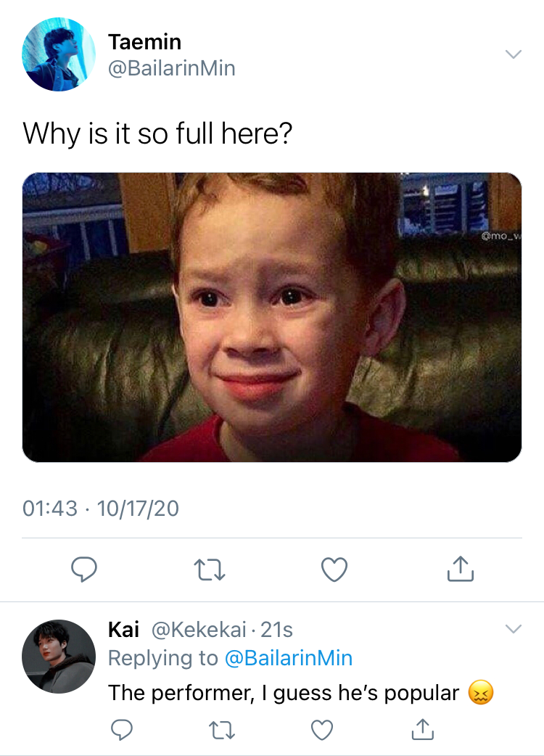Open the @Kekekai profile handle
Viewport: 544px width, 756px height.
coord(199,630)
